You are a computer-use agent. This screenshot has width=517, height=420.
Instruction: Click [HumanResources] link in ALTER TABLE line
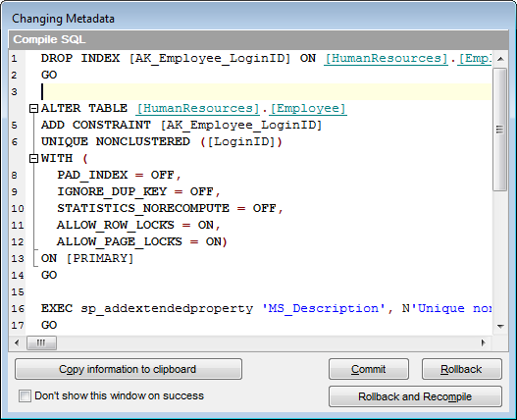(198, 109)
